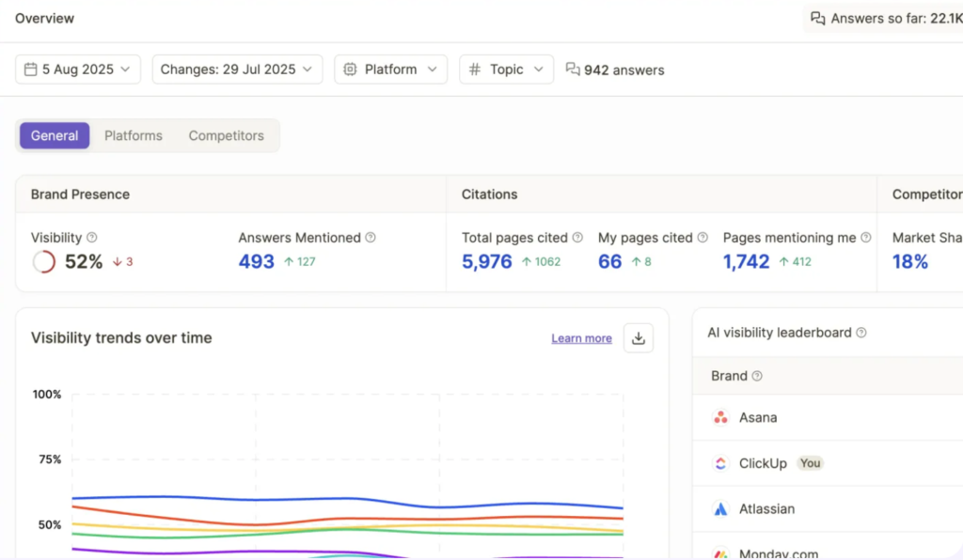Viewport: 963px width, 560px height.
Task: Switch to the Competitors tab
Action: (226, 135)
